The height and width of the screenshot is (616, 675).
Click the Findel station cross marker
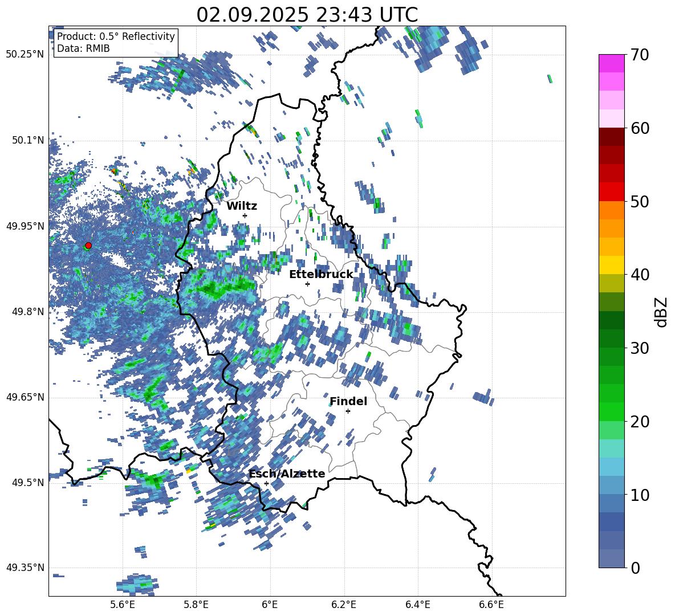click(348, 411)
